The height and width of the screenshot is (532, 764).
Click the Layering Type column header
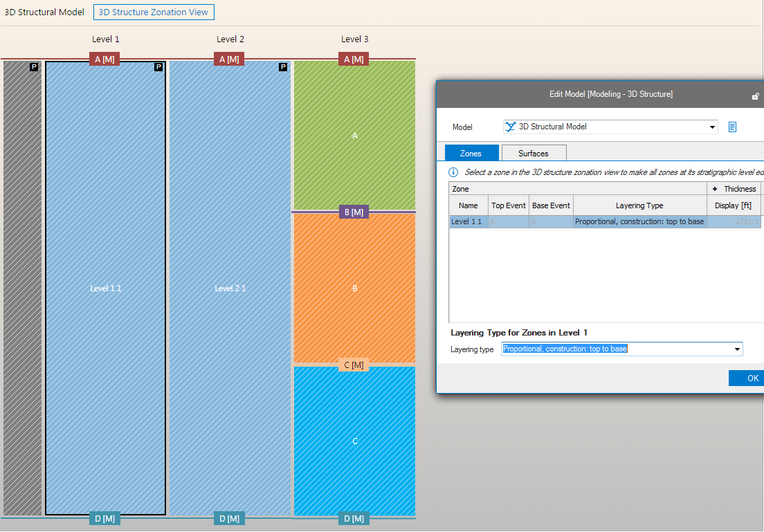[x=639, y=205]
